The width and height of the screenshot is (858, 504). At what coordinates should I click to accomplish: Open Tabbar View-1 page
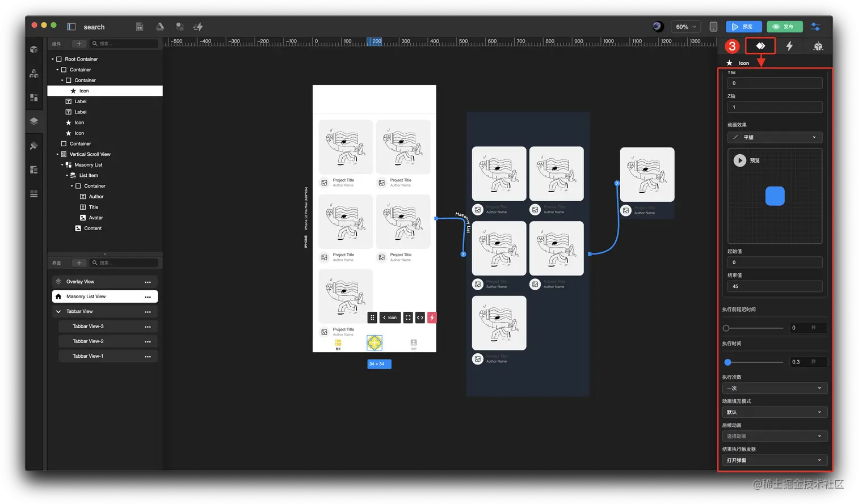pos(108,356)
